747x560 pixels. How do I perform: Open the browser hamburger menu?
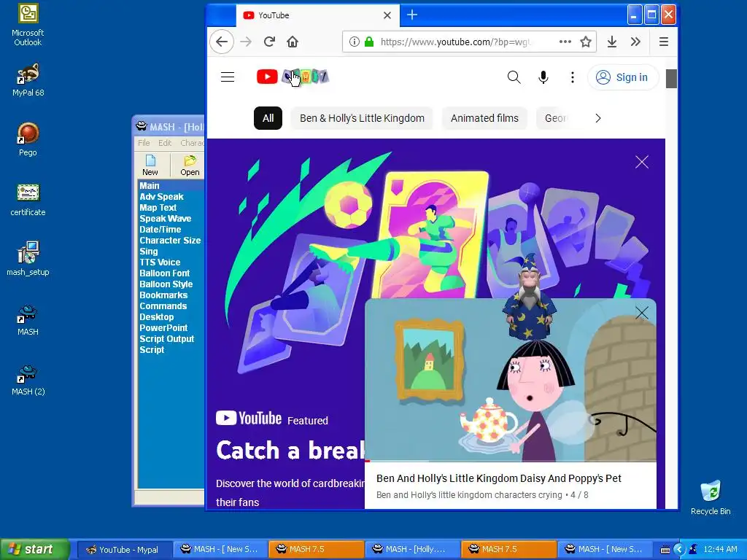[664, 42]
